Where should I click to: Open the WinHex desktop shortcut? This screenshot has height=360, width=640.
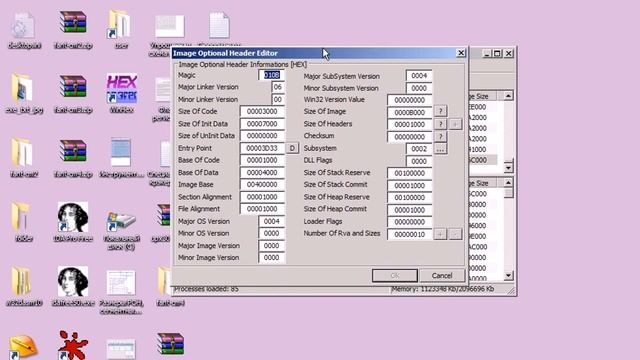(122, 93)
